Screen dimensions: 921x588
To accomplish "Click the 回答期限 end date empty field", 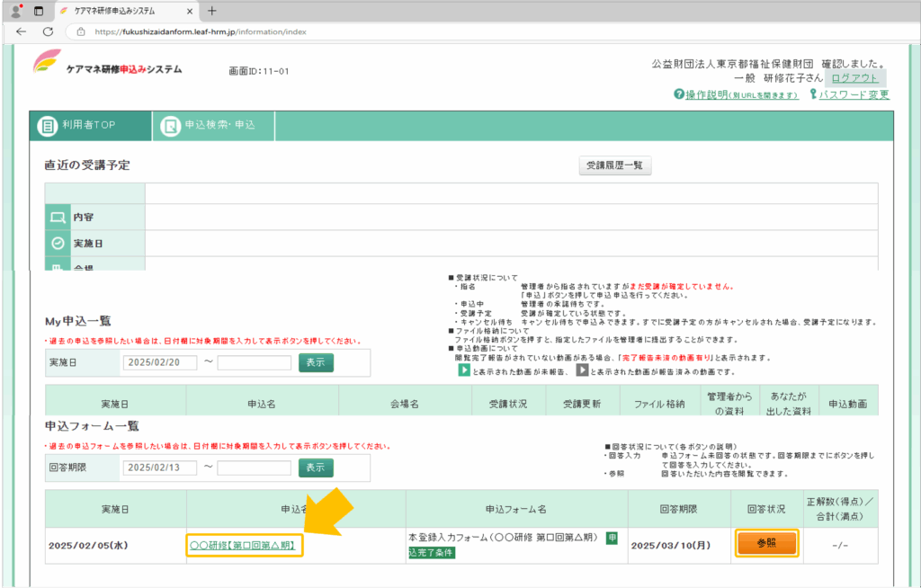I will (x=254, y=468).
